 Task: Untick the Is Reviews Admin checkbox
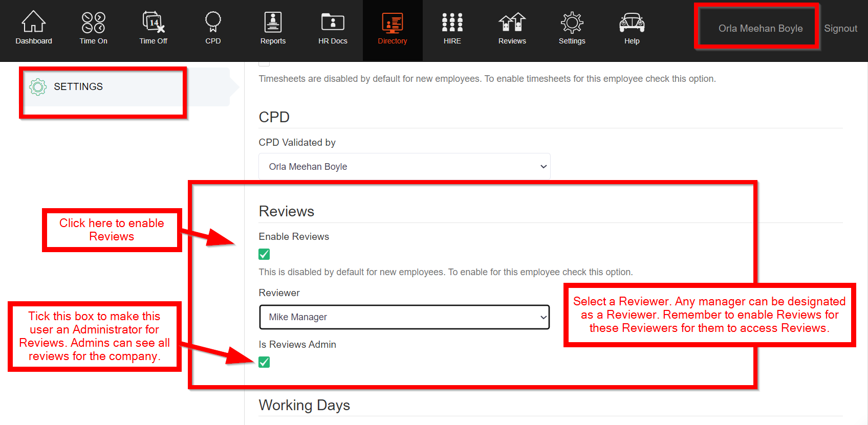[x=264, y=362]
